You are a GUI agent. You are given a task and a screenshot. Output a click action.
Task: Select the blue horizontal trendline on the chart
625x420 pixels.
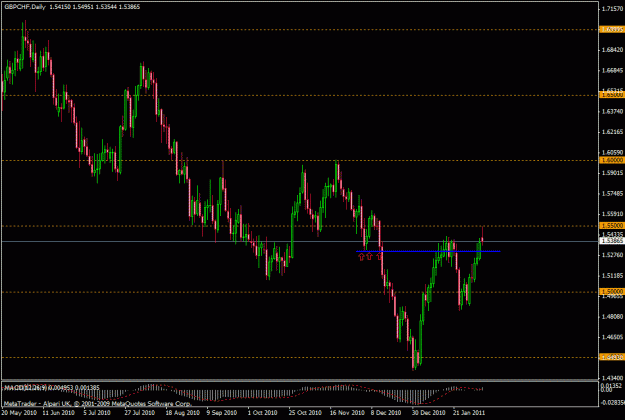[428, 251]
